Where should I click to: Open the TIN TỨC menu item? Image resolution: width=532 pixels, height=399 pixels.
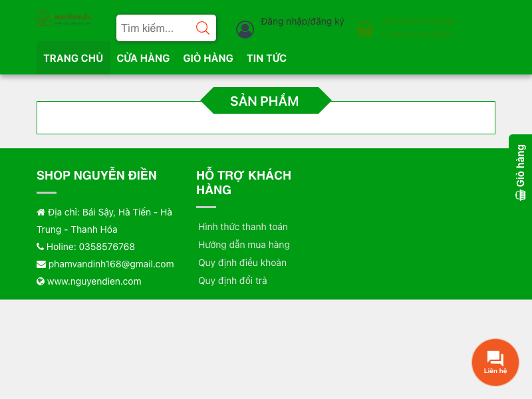point(267,58)
